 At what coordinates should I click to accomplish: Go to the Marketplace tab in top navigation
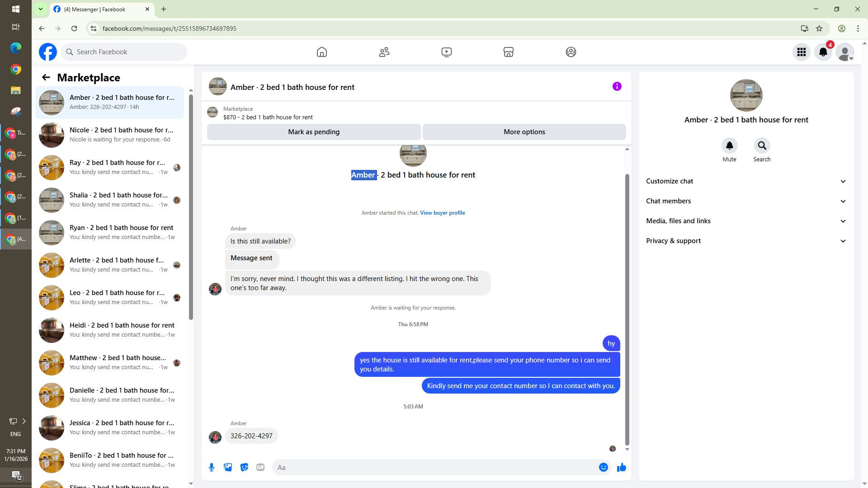508,52
